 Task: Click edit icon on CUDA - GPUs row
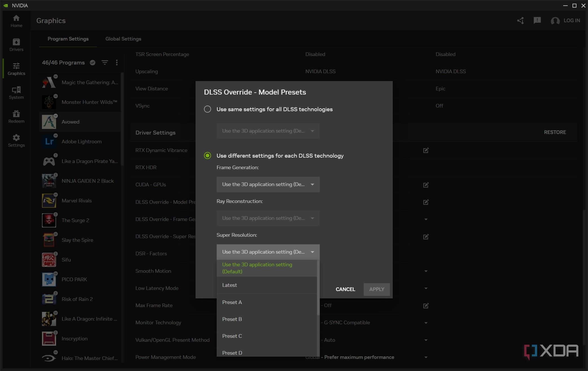(426, 185)
